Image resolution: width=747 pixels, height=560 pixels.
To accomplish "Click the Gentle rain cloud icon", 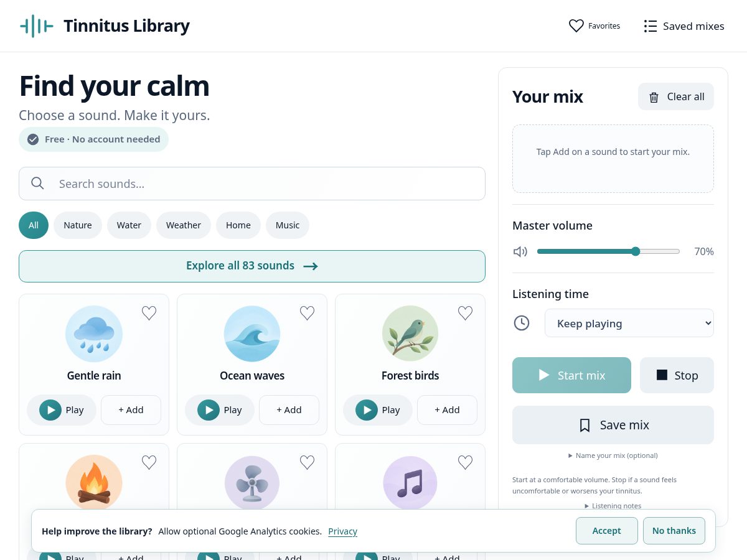I will tap(94, 334).
